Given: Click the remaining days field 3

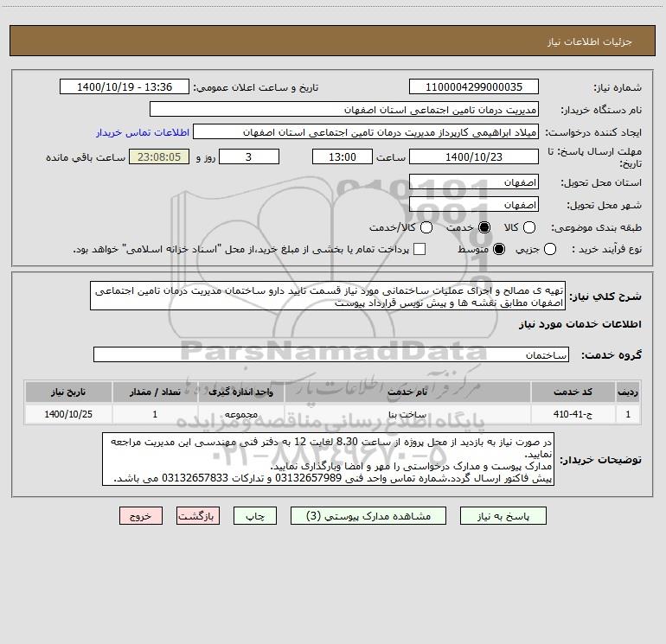Looking at the screenshot, I should point(249,156).
